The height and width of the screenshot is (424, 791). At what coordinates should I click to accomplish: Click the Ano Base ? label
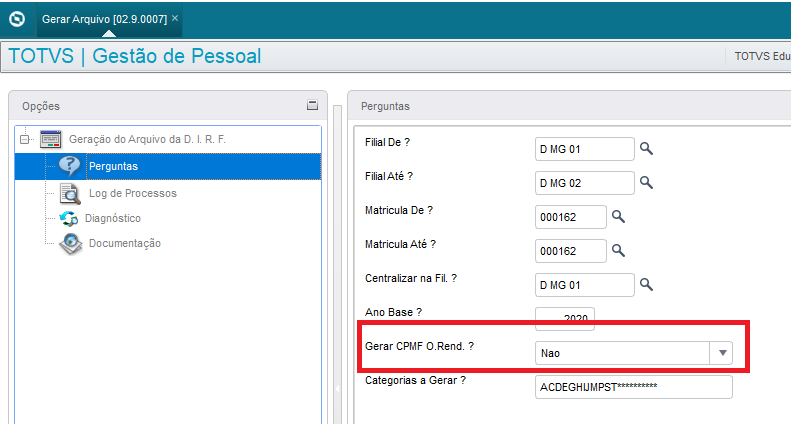(x=393, y=312)
